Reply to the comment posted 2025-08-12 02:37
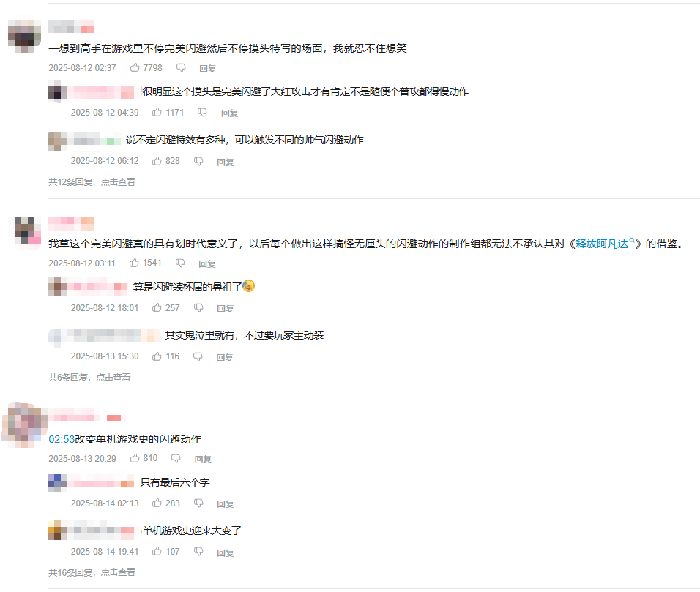Viewport: 700px width, 592px height. click(208, 68)
